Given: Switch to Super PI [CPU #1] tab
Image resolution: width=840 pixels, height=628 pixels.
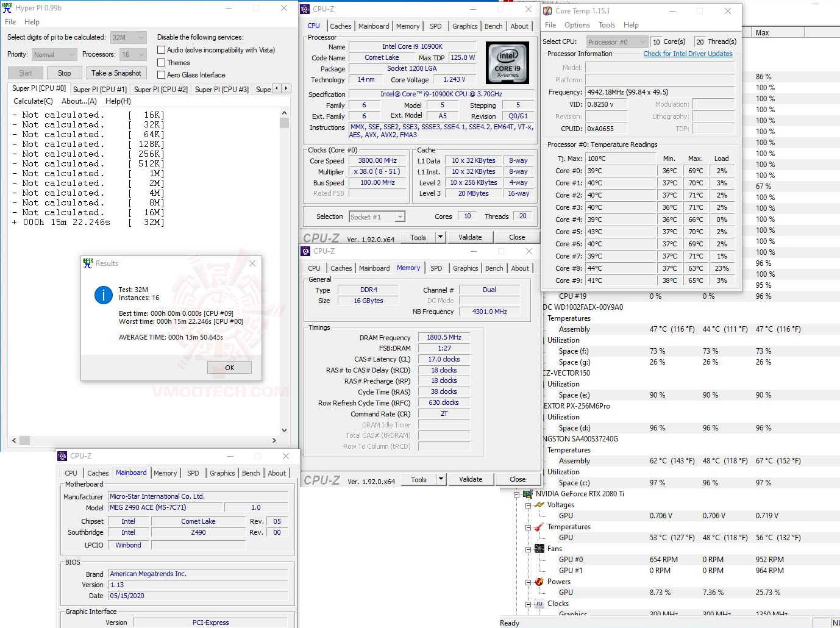Looking at the screenshot, I should pos(100,89).
